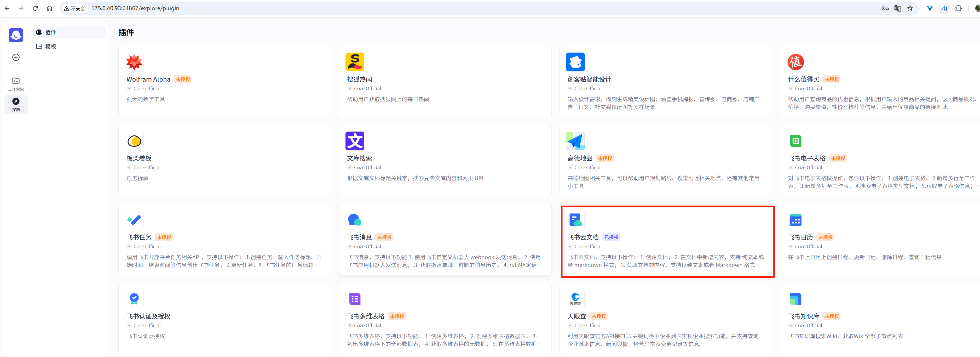Click the Wolfram Alpha plugin icon
Viewport: 980px width, 357px height.
coord(134,62)
